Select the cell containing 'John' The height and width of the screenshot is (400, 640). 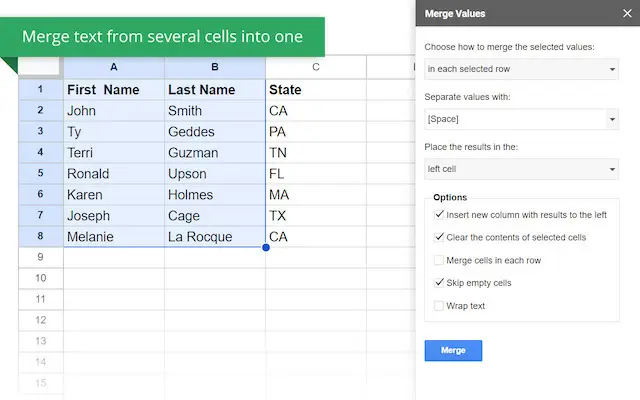(x=114, y=111)
